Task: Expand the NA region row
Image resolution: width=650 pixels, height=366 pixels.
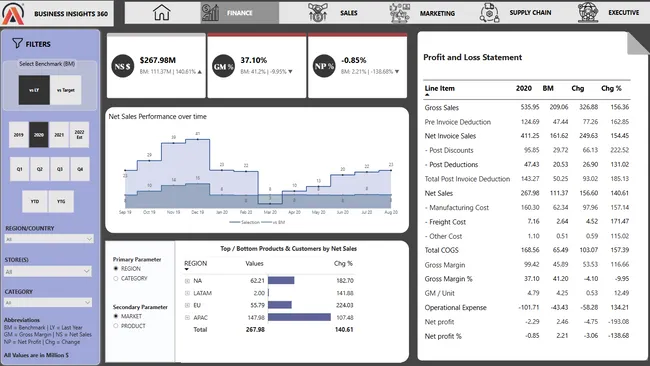Action: [x=187, y=281]
